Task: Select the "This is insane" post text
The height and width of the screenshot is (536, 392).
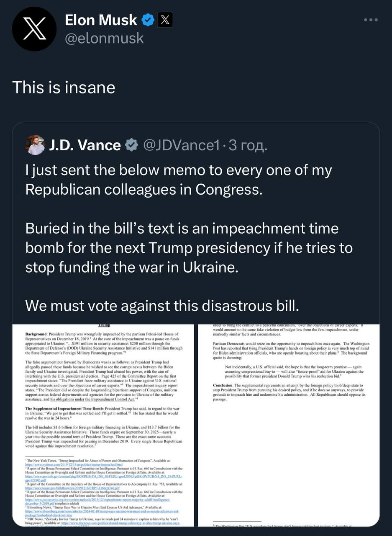Action: point(64,87)
